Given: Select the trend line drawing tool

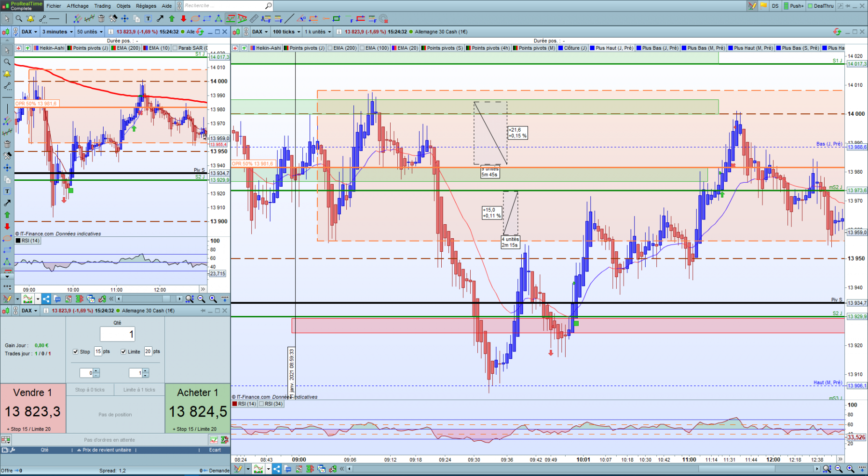Looking at the screenshot, I should pyautogui.click(x=289, y=19).
